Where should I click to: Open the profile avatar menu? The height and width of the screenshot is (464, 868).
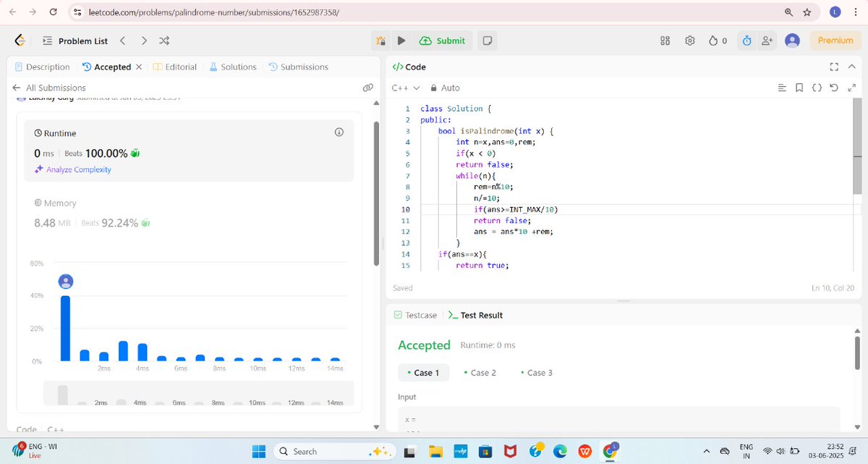[x=793, y=41]
